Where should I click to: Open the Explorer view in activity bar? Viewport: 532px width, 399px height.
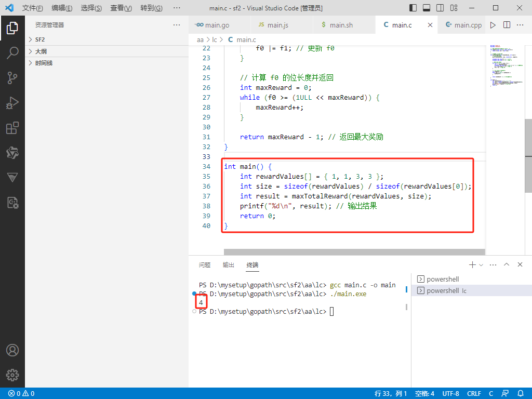12,28
